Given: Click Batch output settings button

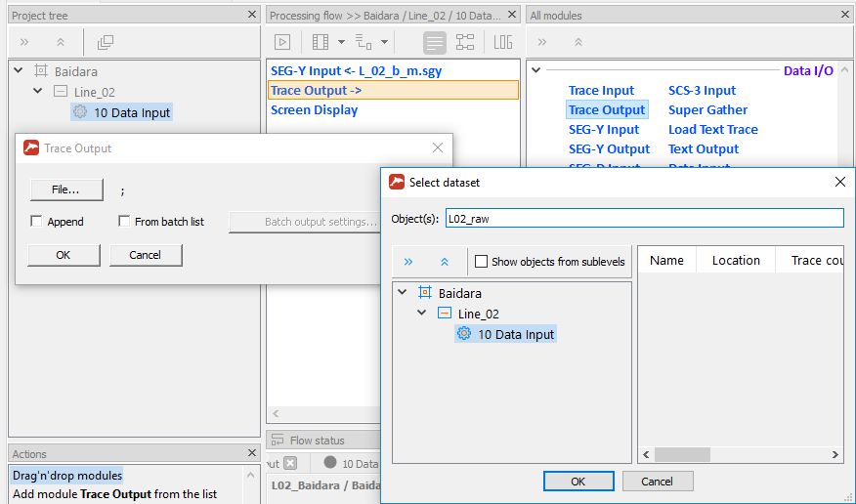Looking at the screenshot, I should click(x=305, y=222).
